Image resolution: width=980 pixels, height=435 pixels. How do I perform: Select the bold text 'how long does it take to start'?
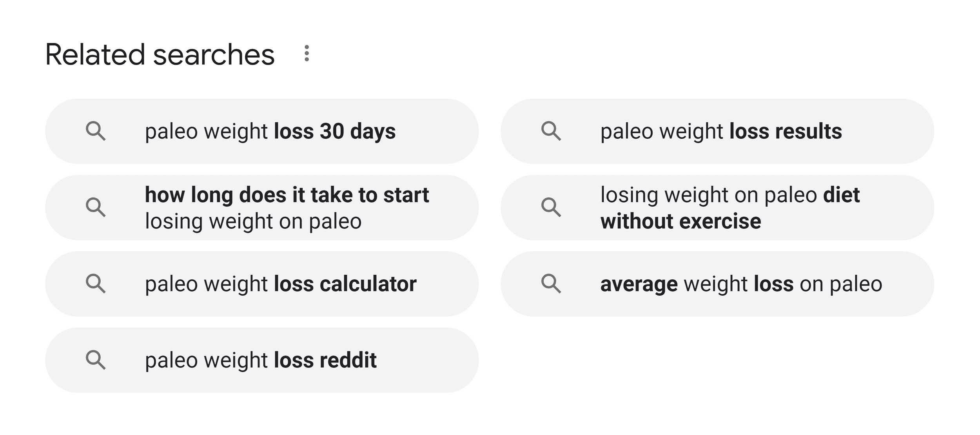(x=287, y=195)
